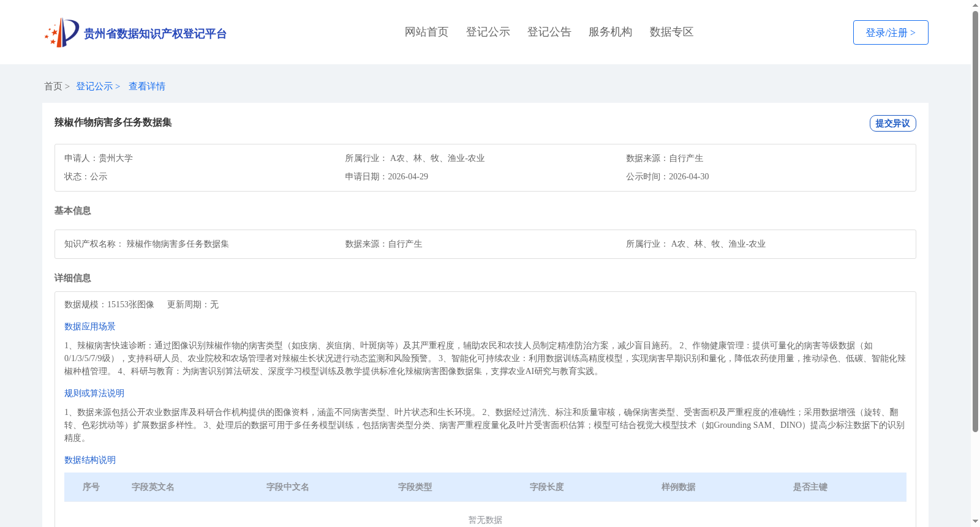Click 申请人:贵州大学 text

point(99,158)
